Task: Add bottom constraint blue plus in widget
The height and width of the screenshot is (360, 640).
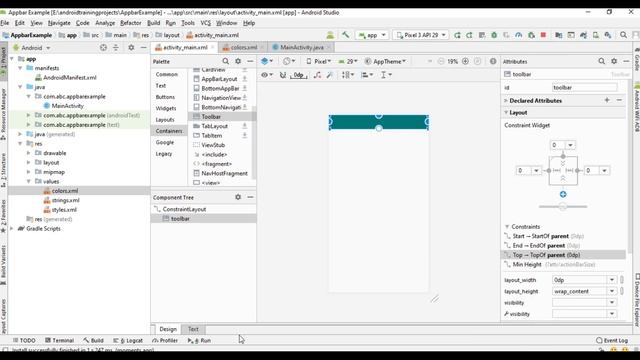Action: 563,194
